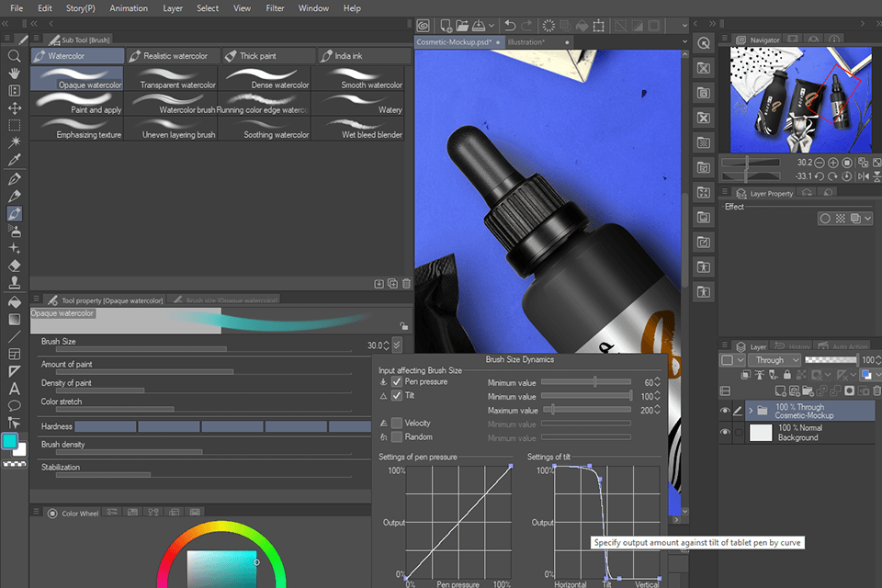Open the Filter menu
This screenshot has height=588, width=882.
[x=275, y=8]
